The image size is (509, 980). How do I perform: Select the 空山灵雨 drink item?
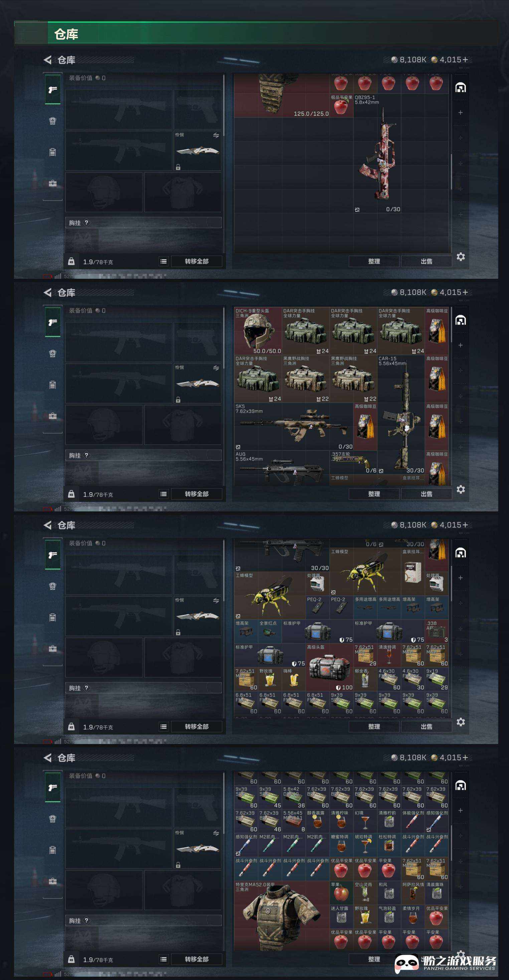[x=365, y=893]
